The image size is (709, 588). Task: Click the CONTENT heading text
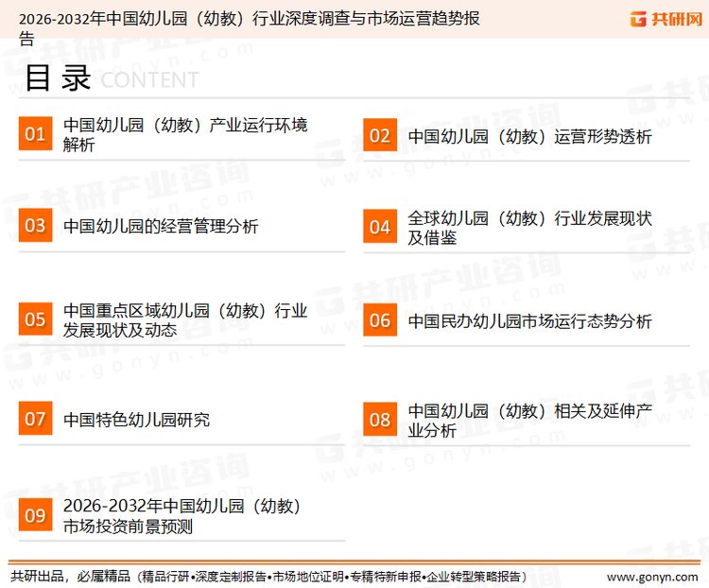149,80
